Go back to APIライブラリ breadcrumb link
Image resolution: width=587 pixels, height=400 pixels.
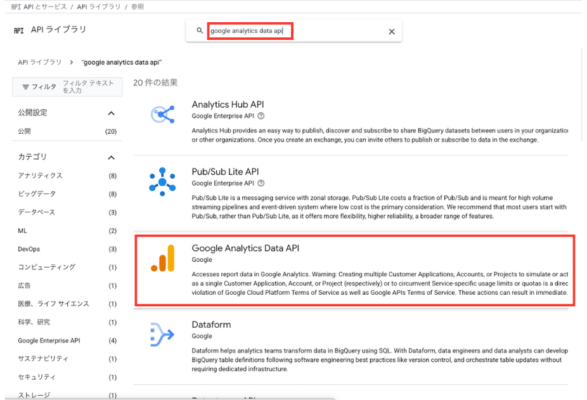[40, 62]
